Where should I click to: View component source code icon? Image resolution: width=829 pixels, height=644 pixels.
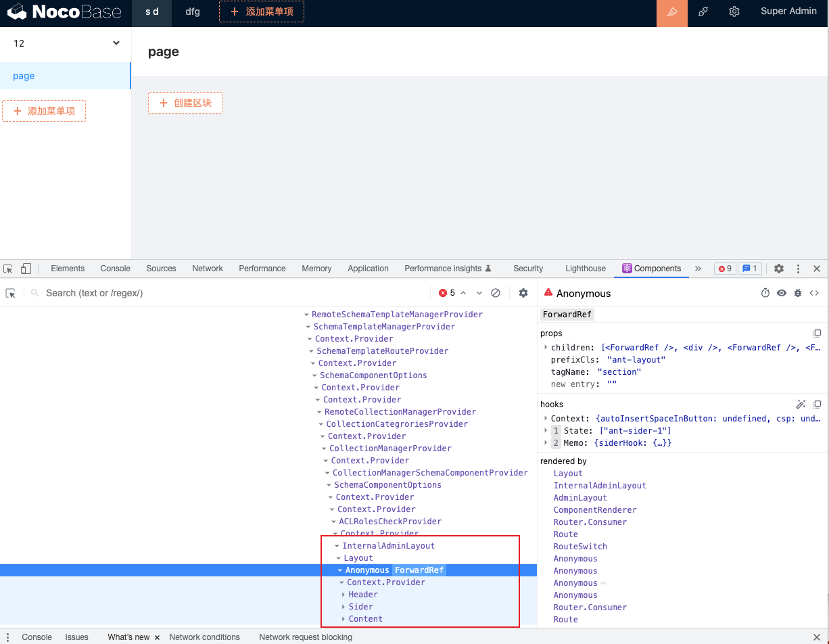pos(814,293)
